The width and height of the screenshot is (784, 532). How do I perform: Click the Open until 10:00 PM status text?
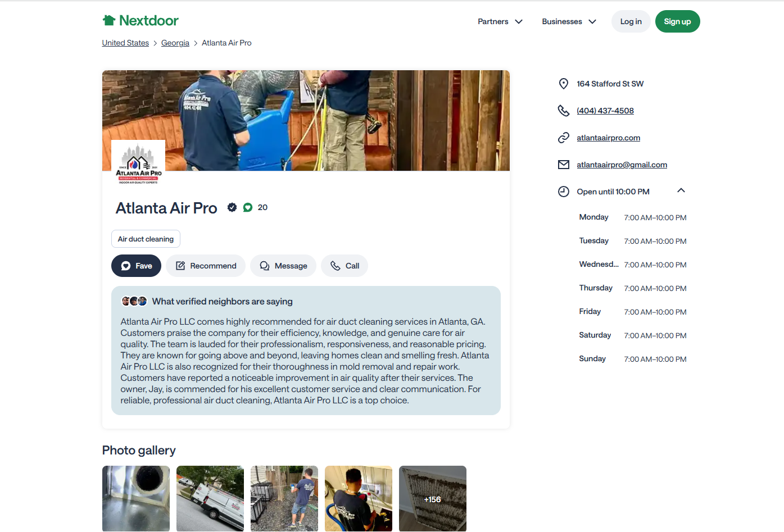pyautogui.click(x=613, y=192)
